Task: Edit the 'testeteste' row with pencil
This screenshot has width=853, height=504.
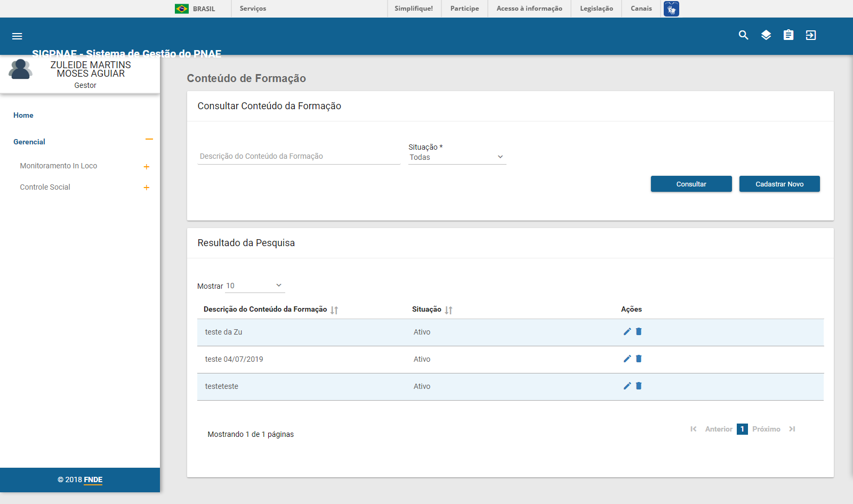Action: [x=627, y=386]
